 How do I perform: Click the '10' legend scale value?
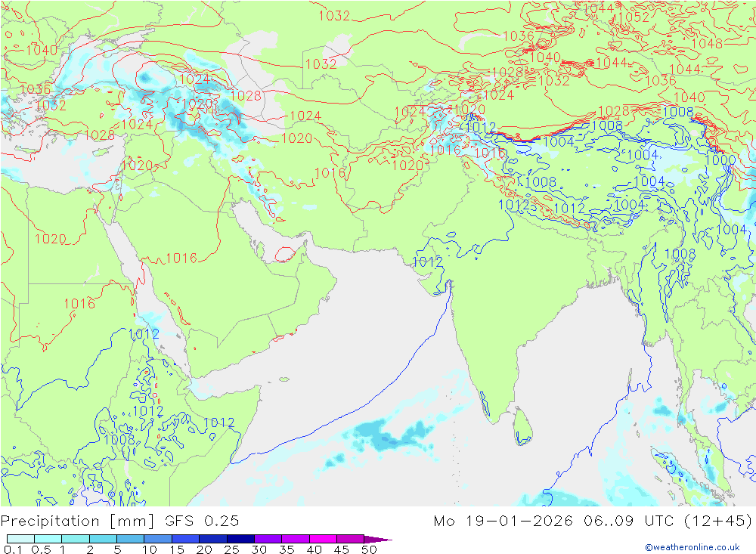tap(150, 549)
